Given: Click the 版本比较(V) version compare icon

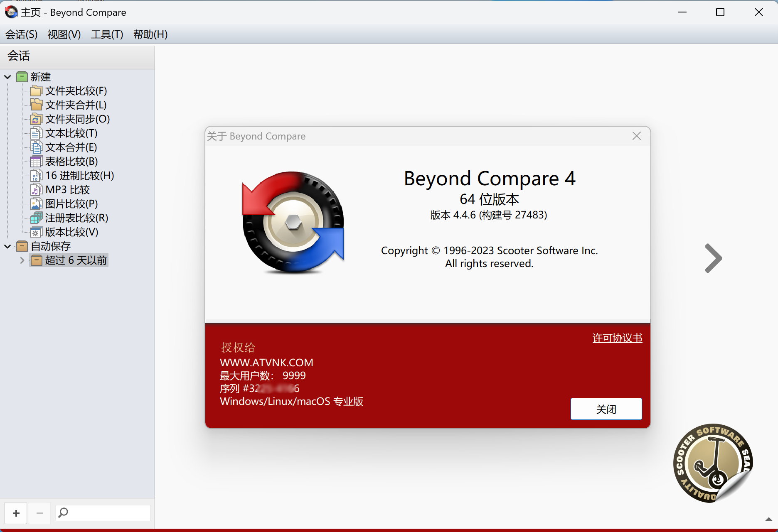Looking at the screenshot, I should pyautogui.click(x=36, y=232).
